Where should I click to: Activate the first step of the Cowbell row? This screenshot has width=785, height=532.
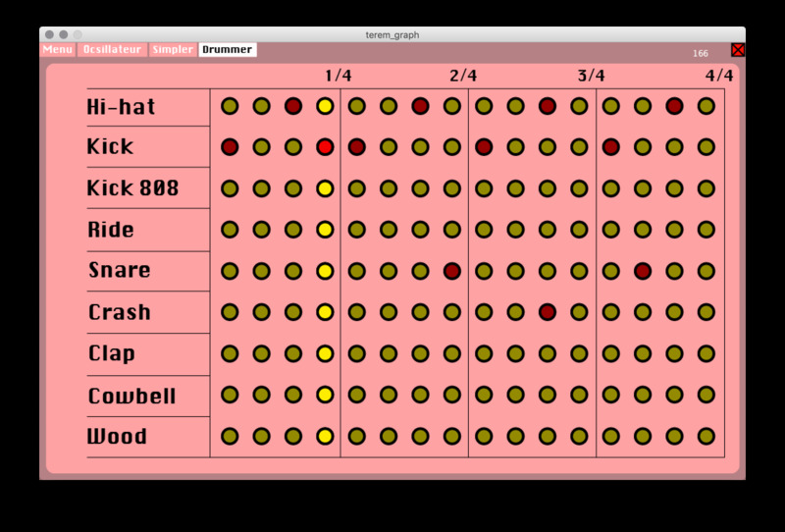pyautogui.click(x=230, y=395)
